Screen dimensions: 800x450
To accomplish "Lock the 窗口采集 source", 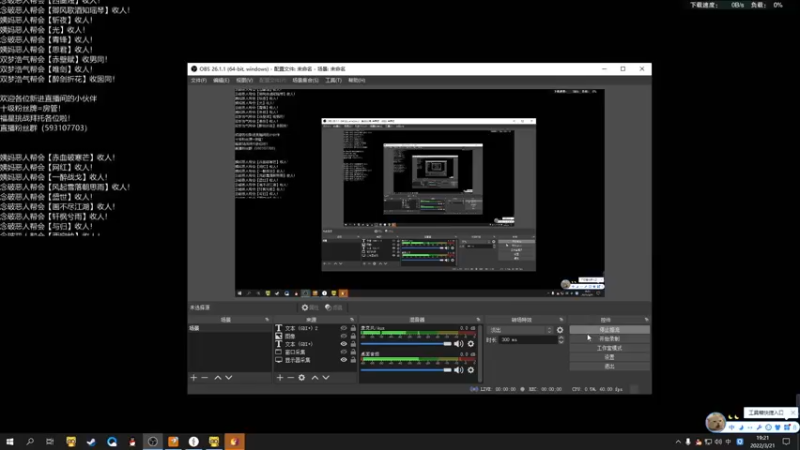I will 353,352.
